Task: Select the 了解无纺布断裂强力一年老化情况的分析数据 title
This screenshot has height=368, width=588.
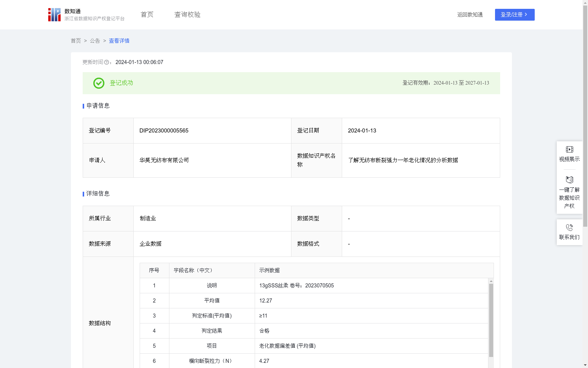Action: coord(403,160)
